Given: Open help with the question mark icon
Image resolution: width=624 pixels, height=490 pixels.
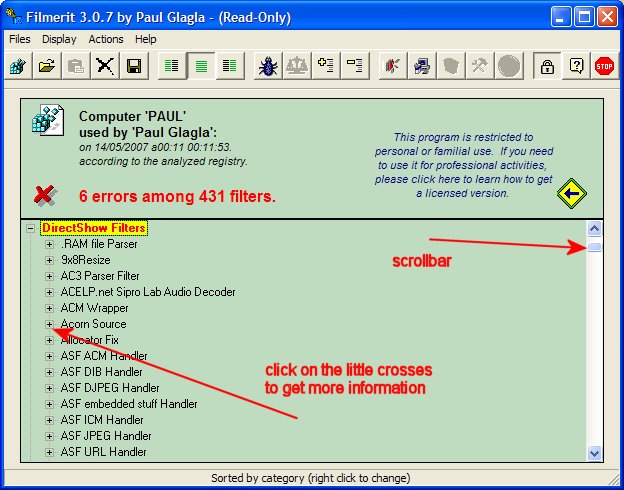Looking at the screenshot, I should point(576,66).
